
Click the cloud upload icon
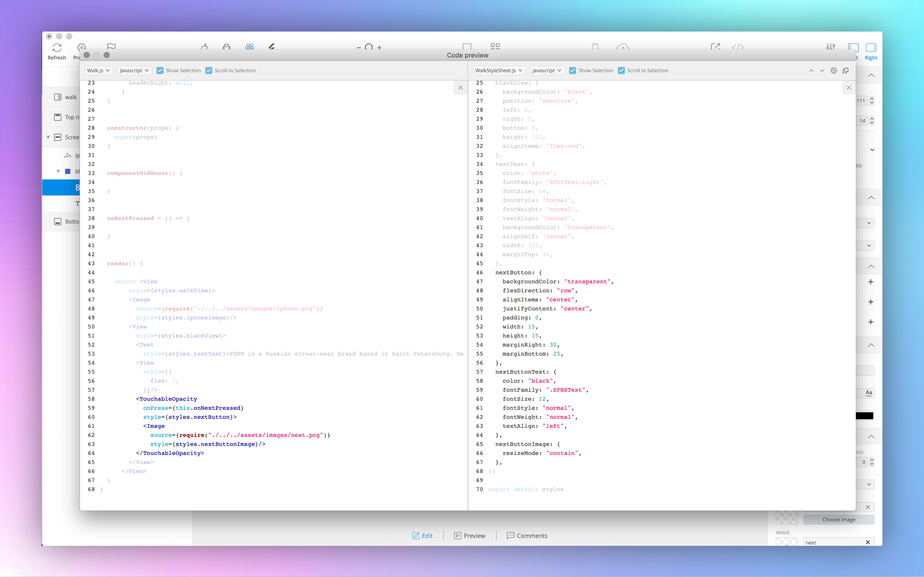click(623, 47)
